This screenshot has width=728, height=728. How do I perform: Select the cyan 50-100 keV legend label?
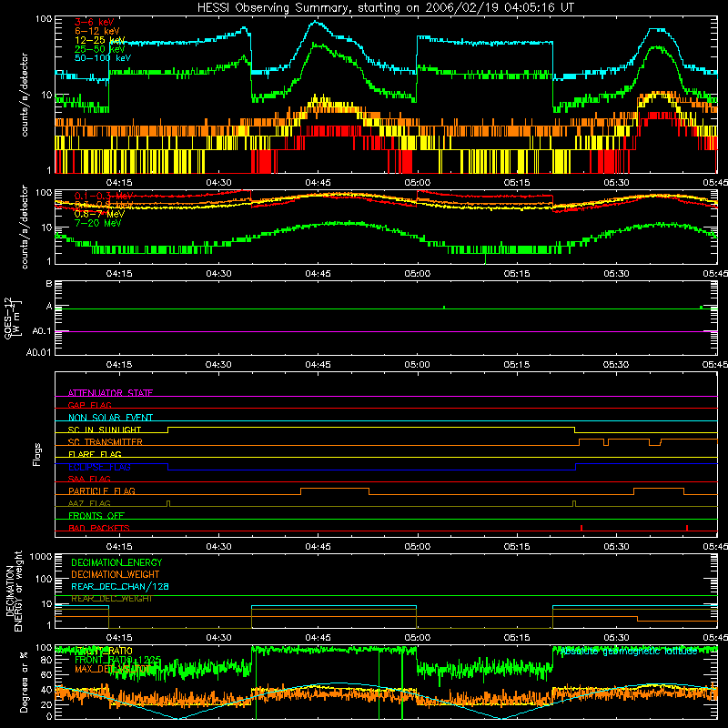pyautogui.click(x=103, y=58)
